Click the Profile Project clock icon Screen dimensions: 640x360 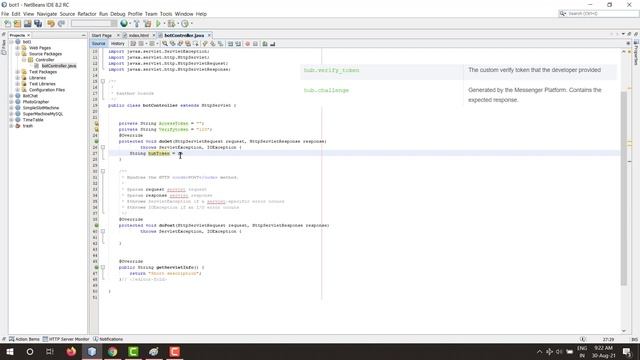pyautogui.click(x=185, y=24)
